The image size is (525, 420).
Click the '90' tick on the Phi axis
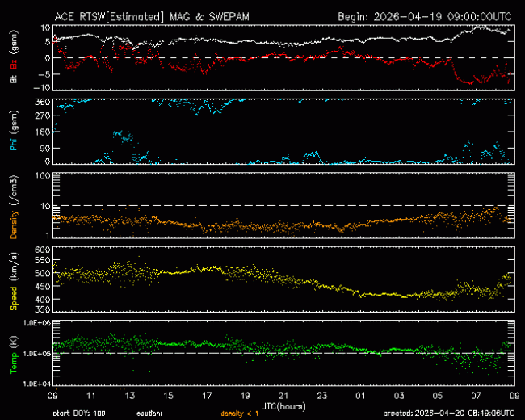click(45, 149)
